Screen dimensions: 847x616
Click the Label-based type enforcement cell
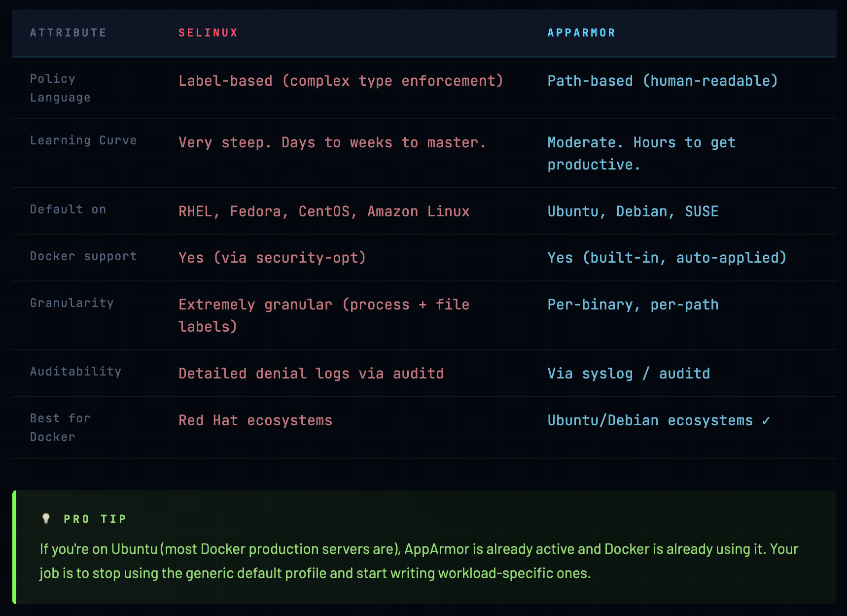(341, 80)
